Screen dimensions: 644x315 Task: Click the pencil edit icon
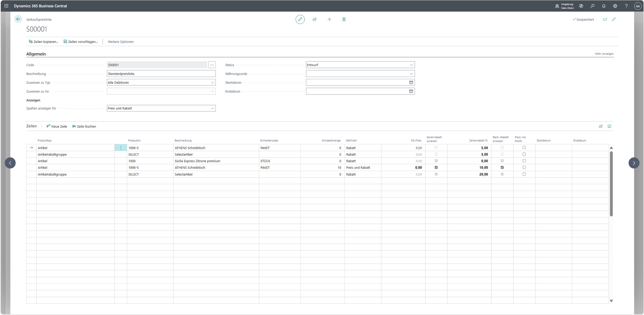300,19
